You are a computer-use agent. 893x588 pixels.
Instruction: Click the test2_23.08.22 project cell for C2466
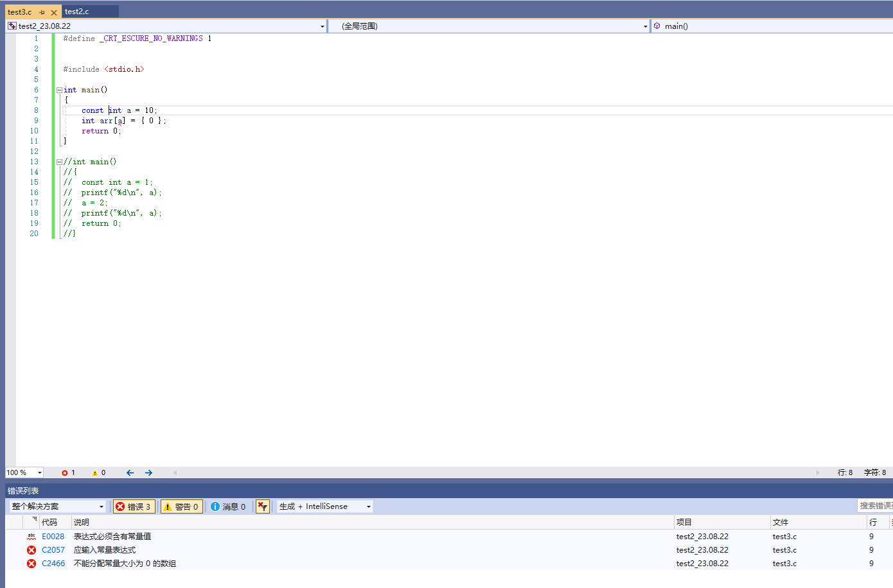pyautogui.click(x=702, y=564)
